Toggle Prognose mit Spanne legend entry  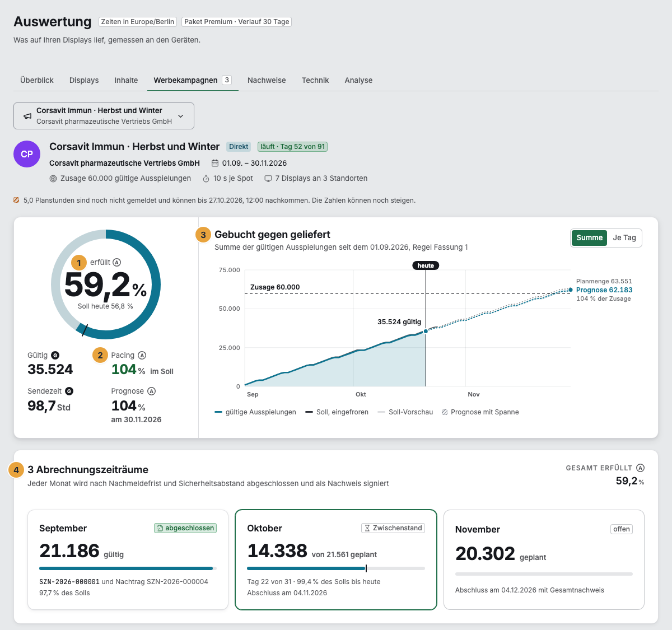[x=480, y=412]
